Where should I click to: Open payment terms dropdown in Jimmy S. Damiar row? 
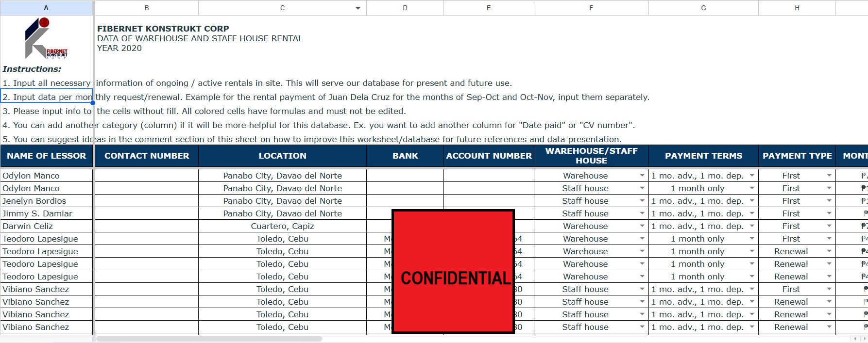[751, 213]
